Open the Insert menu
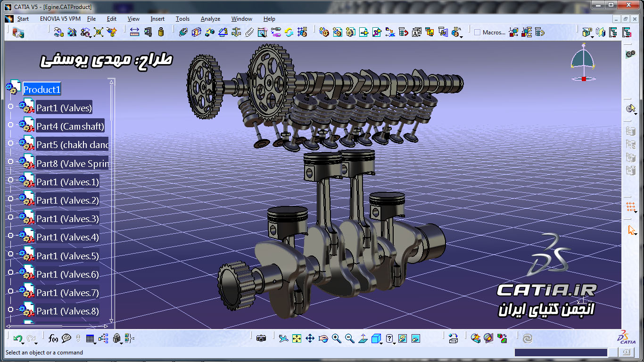 tap(157, 19)
